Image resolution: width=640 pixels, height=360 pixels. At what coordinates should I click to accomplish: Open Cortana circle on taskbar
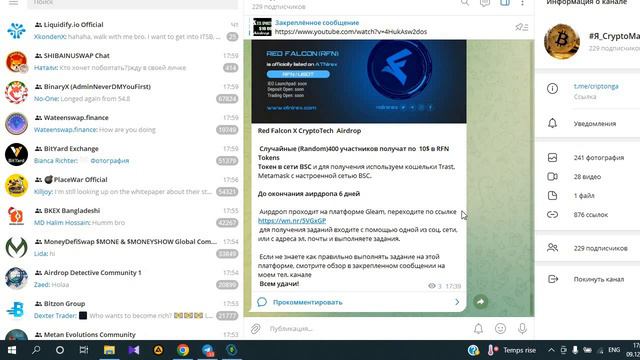[x=60, y=350]
